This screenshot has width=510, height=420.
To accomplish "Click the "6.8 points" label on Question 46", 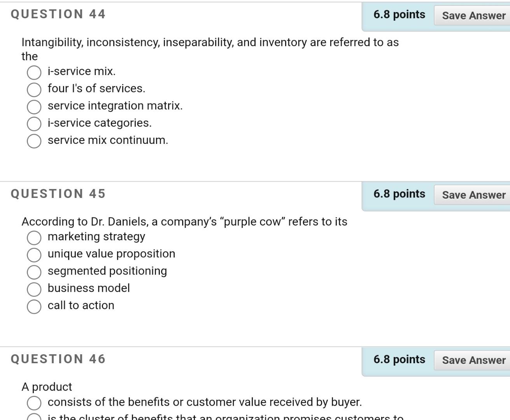I will pyautogui.click(x=399, y=359).
